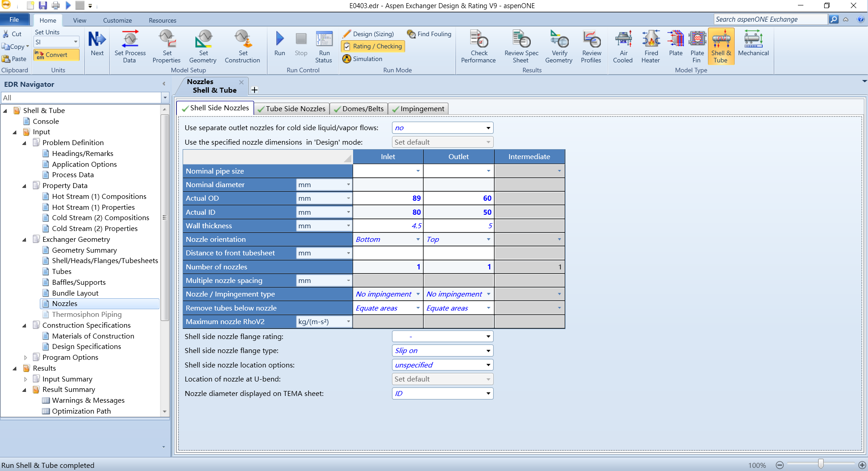Open Review Spec Sheet
The width and height of the screenshot is (868, 471).
click(521, 47)
